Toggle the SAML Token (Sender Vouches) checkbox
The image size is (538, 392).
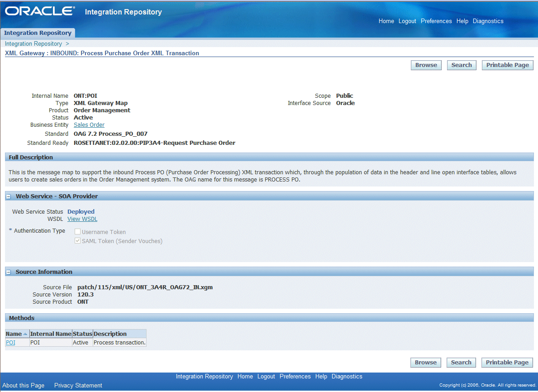tap(77, 241)
